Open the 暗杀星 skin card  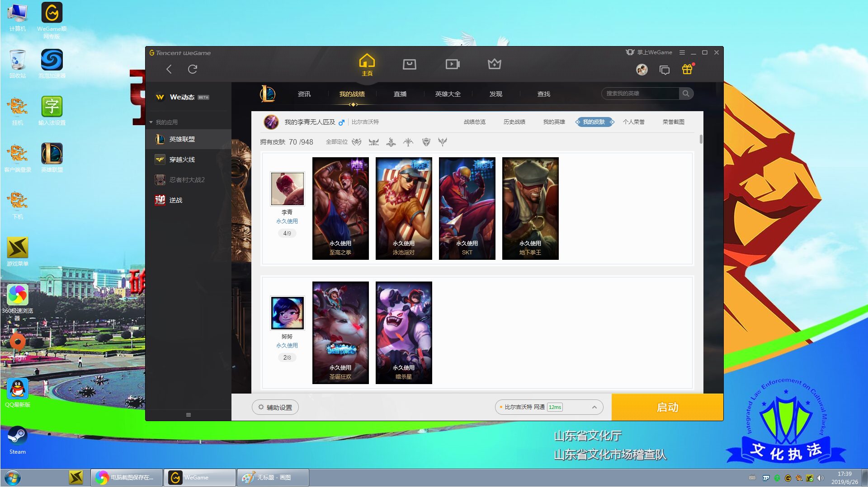[404, 333]
